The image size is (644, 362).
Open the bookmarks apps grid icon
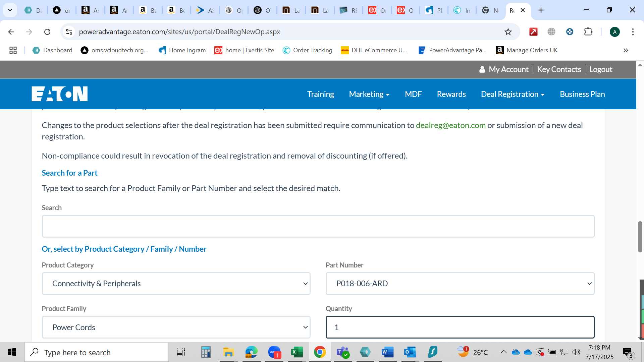tap(13, 50)
